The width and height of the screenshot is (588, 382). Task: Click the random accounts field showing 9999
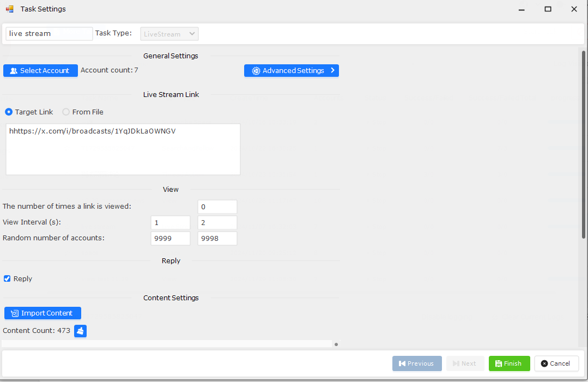(x=170, y=239)
